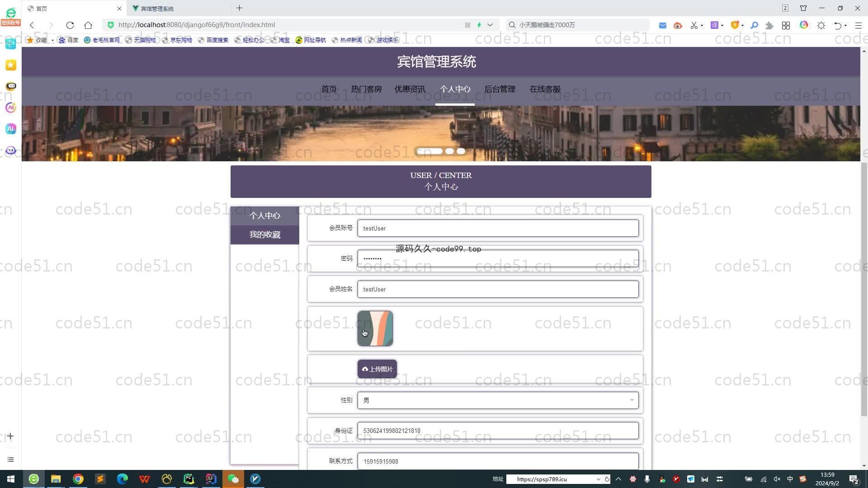Click the profile avatar thumbnail
Image resolution: width=868 pixels, height=488 pixels.
pyautogui.click(x=375, y=328)
